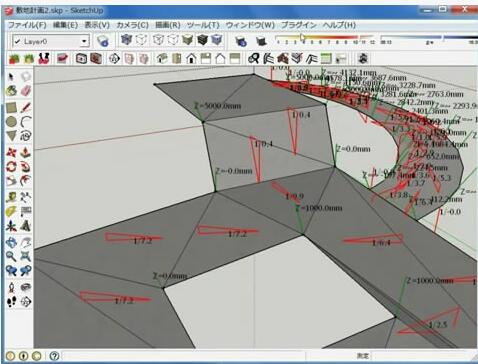Screen dimensions: 478x364
Task: Select the Pencil line tool
Action: [x=26, y=107]
